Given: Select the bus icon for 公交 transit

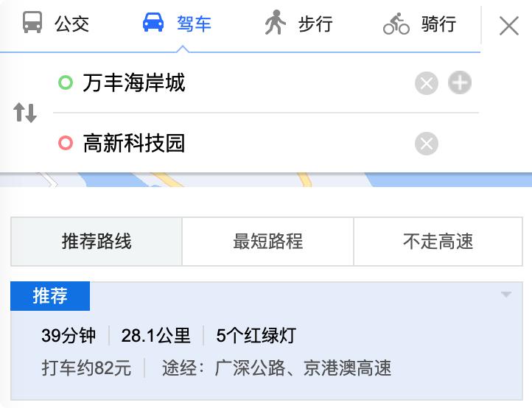Looking at the screenshot, I should coord(32,22).
